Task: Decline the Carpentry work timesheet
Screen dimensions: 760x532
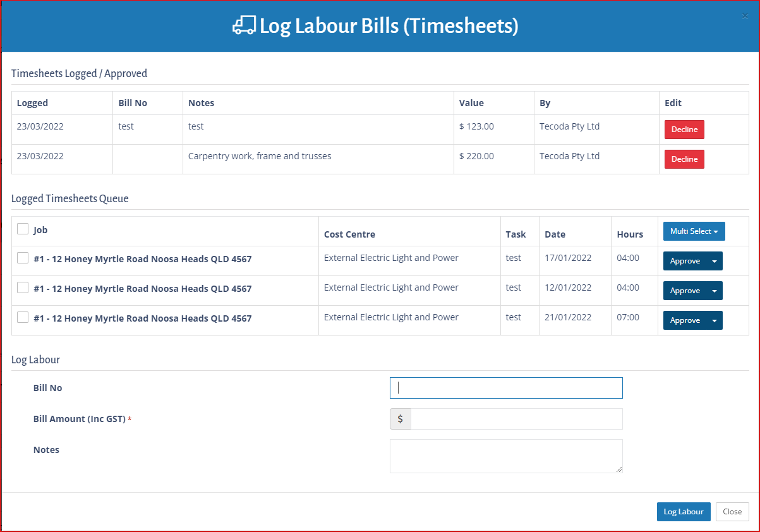Action: [684, 159]
